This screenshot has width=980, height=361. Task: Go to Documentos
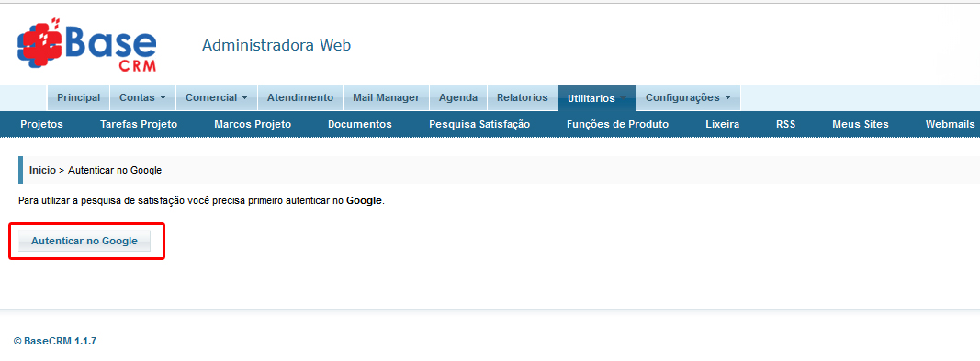(x=360, y=124)
